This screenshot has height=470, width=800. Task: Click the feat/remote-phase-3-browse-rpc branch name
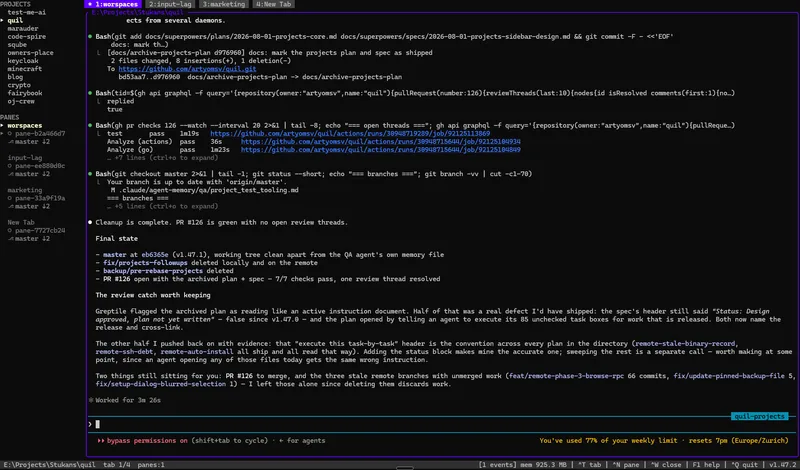[x=566, y=376]
